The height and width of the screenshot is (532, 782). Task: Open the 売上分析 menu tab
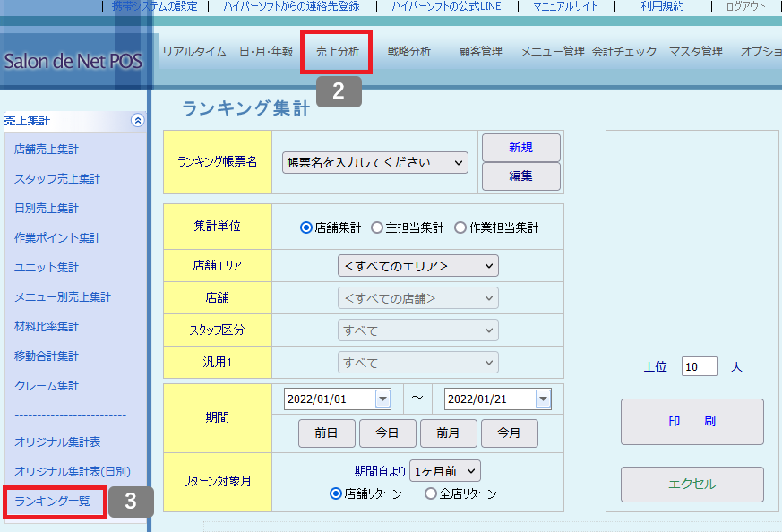pyautogui.click(x=338, y=52)
